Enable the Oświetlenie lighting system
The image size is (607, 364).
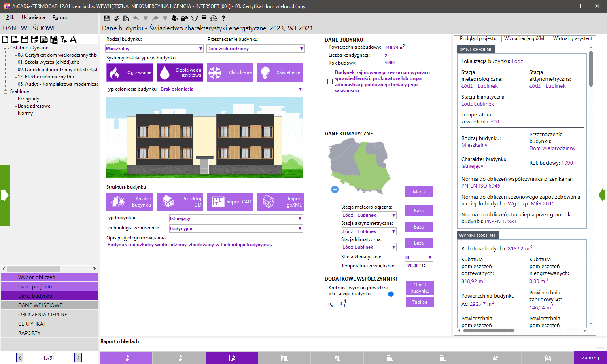[280, 73]
